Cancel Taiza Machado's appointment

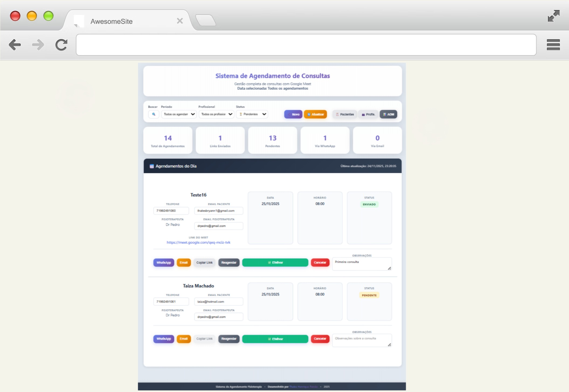(x=320, y=339)
